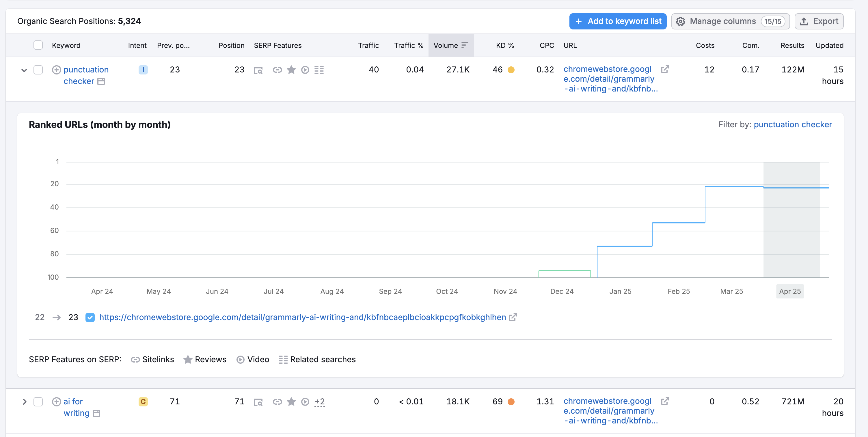Click the orange KD 69 difficulty dot
The height and width of the screenshot is (437, 868).
tap(511, 401)
